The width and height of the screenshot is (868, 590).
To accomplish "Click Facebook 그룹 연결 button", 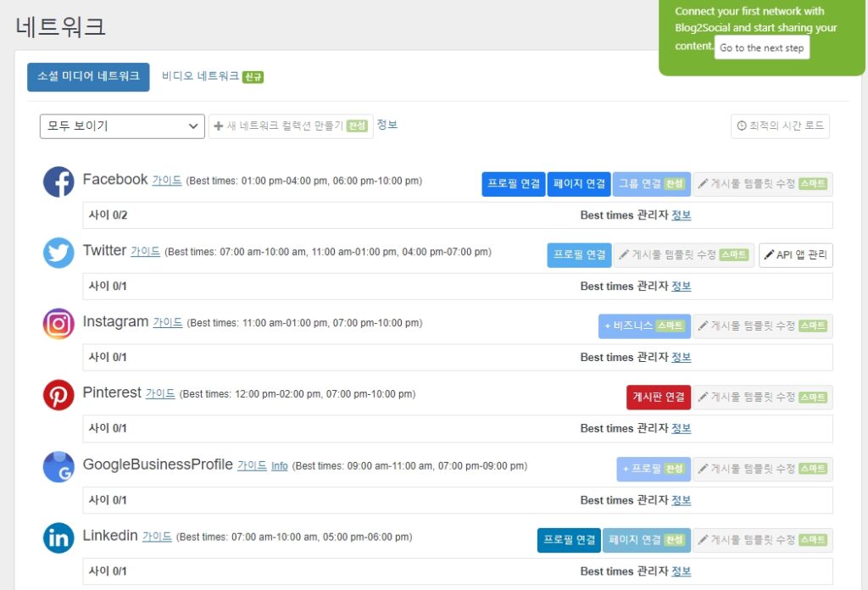I will [x=652, y=184].
